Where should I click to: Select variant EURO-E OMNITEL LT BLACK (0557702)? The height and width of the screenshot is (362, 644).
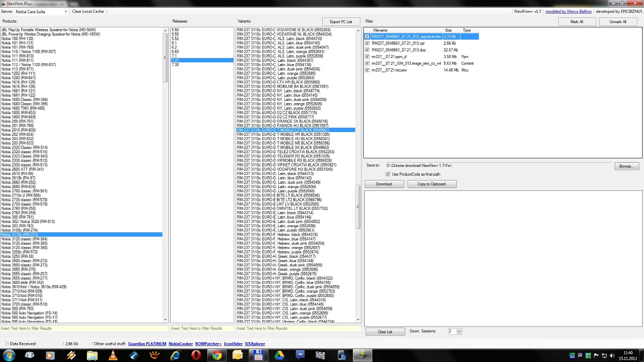(x=283, y=208)
